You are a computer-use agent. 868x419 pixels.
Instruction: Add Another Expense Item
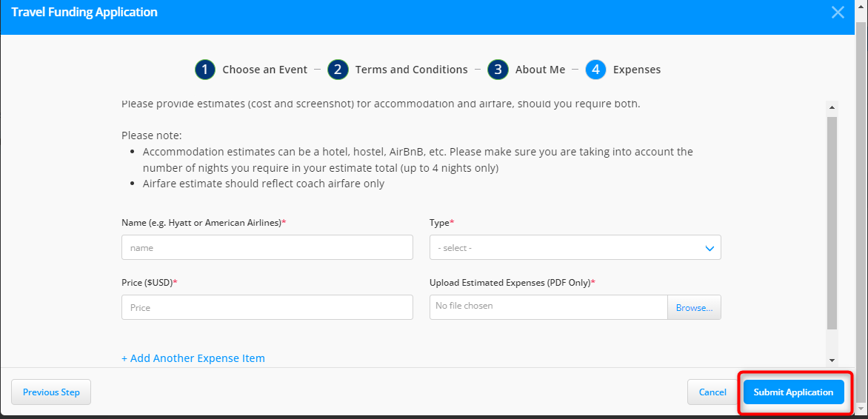click(193, 358)
